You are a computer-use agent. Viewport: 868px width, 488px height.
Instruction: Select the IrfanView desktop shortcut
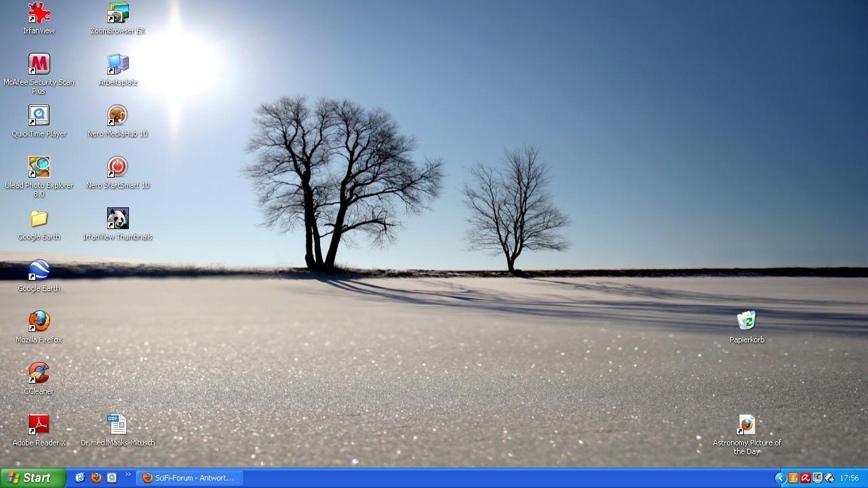click(x=39, y=13)
